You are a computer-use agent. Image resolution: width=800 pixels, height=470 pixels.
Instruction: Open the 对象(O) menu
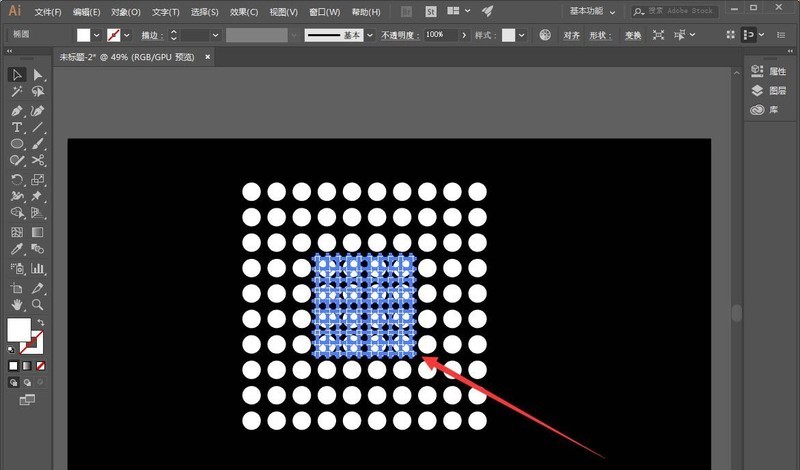pyautogui.click(x=126, y=12)
